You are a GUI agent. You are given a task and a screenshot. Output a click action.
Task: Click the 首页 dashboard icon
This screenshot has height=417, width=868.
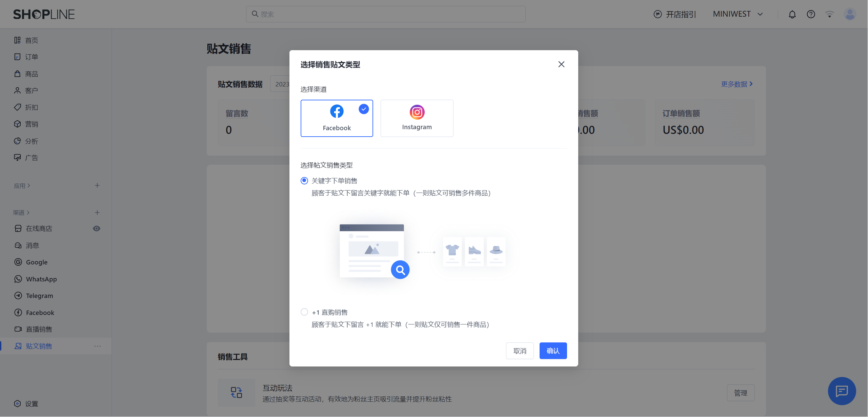pyautogui.click(x=18, y=40)
